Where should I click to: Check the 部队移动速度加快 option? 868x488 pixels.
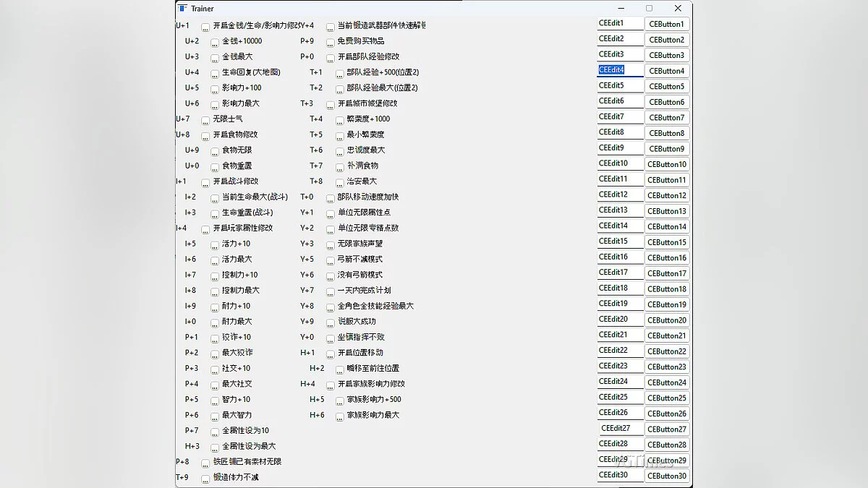pos(331,198)
